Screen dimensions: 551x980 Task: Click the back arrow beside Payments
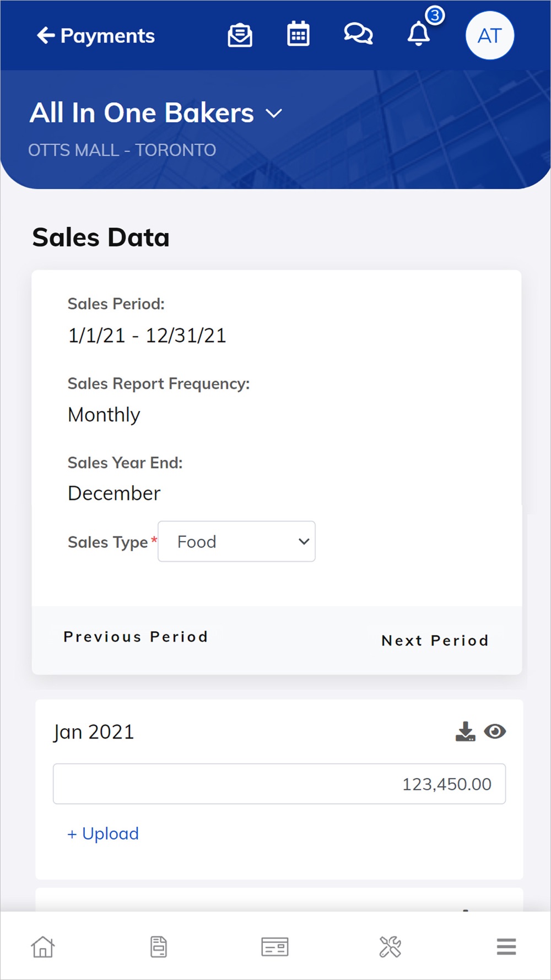pyautogui.click(x=46, y=36)
